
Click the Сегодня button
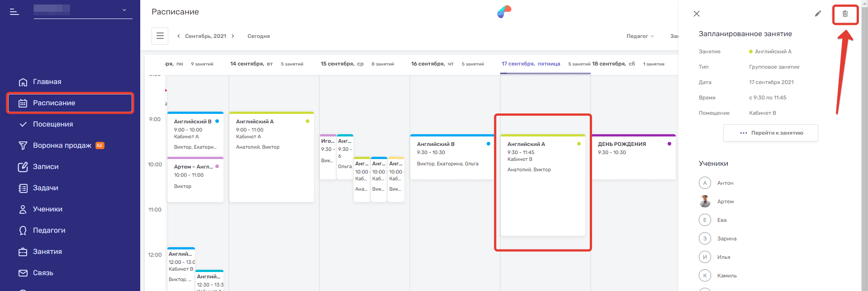tap(258, 36)
